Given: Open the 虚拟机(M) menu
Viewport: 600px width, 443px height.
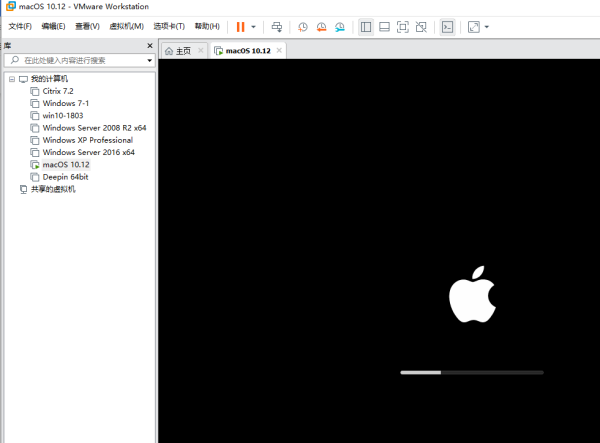Looking at the screenshot, I should click(x=124, y=26).
